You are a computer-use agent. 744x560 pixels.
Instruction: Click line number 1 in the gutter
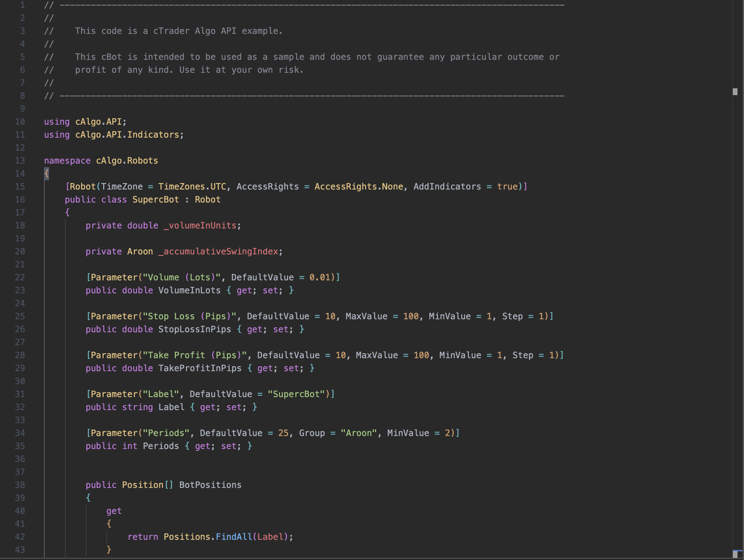tap(22, 5)
